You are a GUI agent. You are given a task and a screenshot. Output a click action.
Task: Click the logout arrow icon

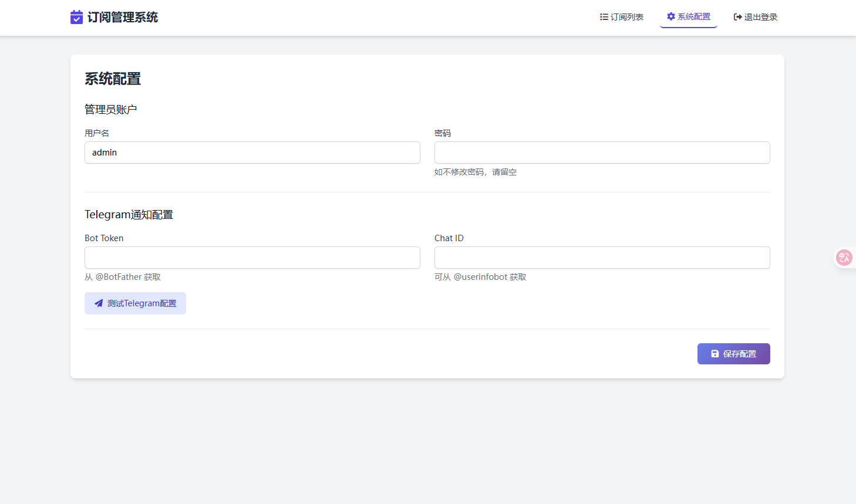[737, 17]
